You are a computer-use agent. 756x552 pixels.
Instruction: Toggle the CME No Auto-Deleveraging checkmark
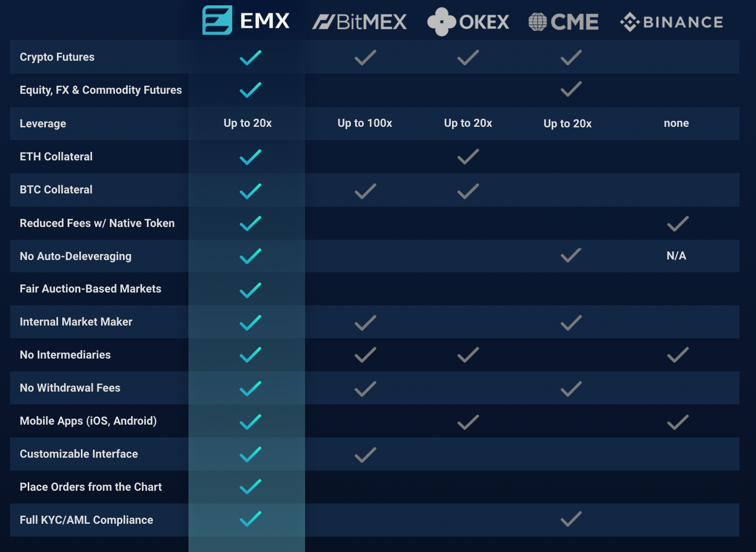pyautogui.click(x=570, y=256)
